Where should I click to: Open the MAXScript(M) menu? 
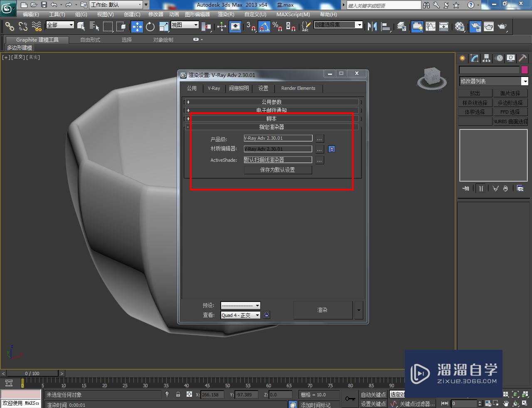(x=293, y=14)
